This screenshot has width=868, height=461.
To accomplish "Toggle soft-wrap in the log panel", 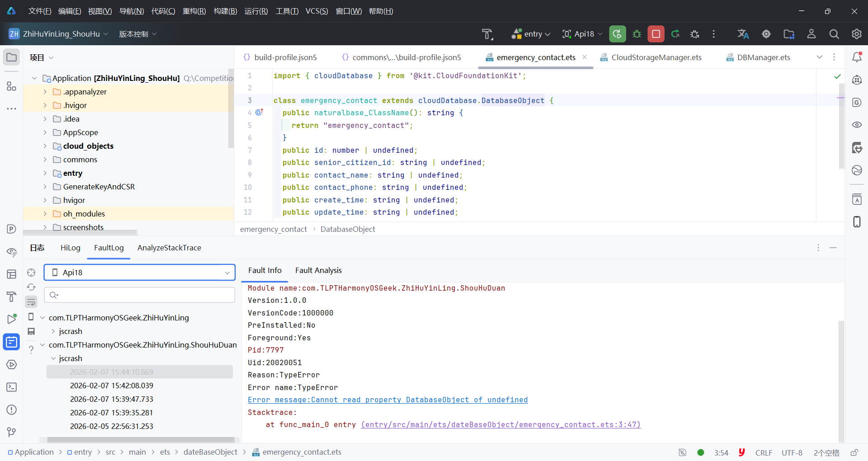I will [x=31, y=302].
